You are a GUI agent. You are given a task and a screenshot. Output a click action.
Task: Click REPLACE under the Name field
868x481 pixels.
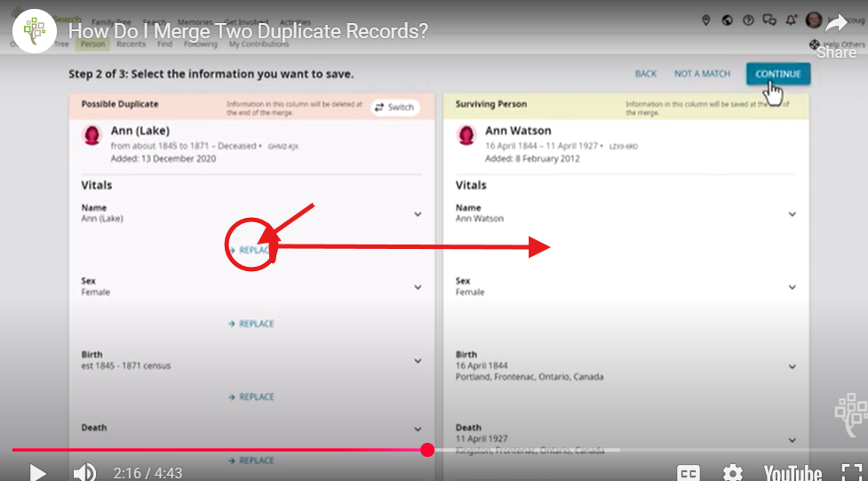tap(251, 251)
